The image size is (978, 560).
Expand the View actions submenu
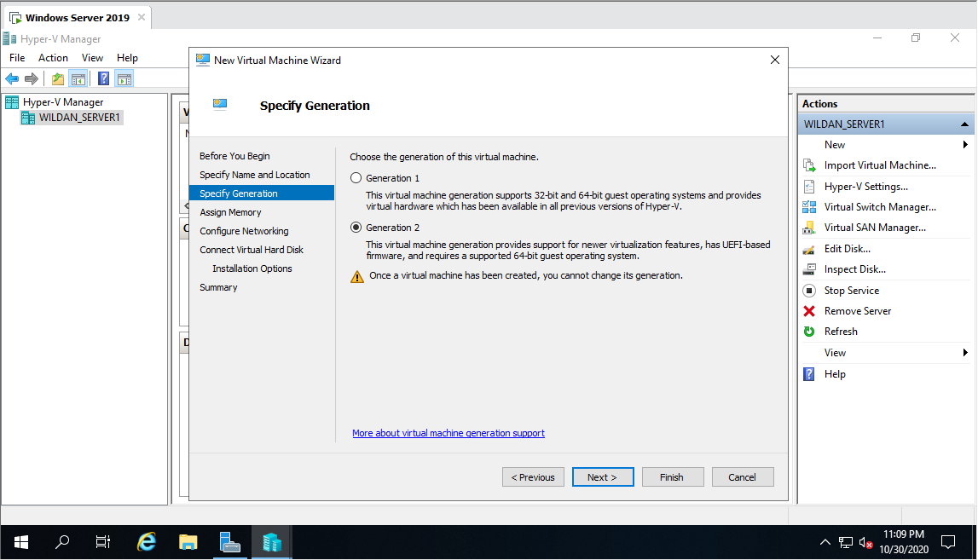point(836,352)
